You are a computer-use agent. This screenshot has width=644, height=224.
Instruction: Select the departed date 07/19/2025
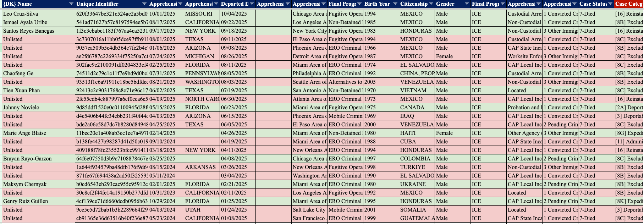pyautogui.click(x=238, y=91)
